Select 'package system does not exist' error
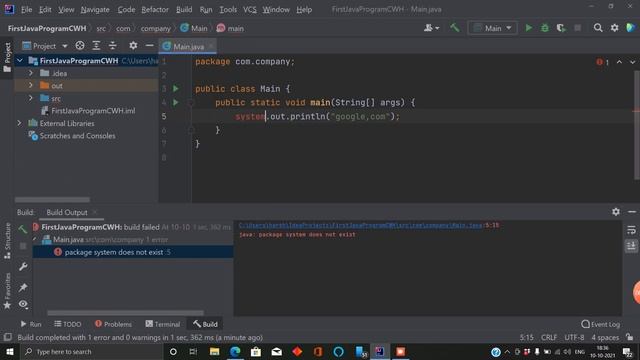Image resolution: width=640 pixels, height=360 pixels. click(x=133, y=252)
